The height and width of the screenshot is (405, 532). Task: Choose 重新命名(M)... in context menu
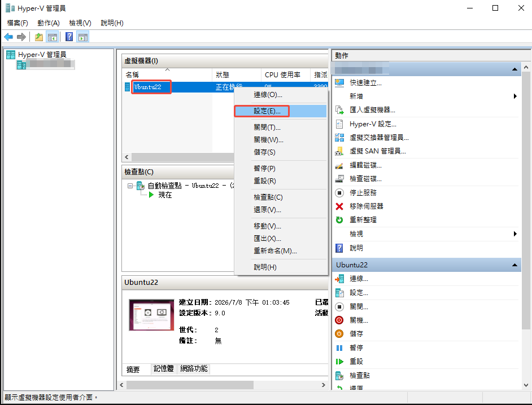tap(281, 251)
